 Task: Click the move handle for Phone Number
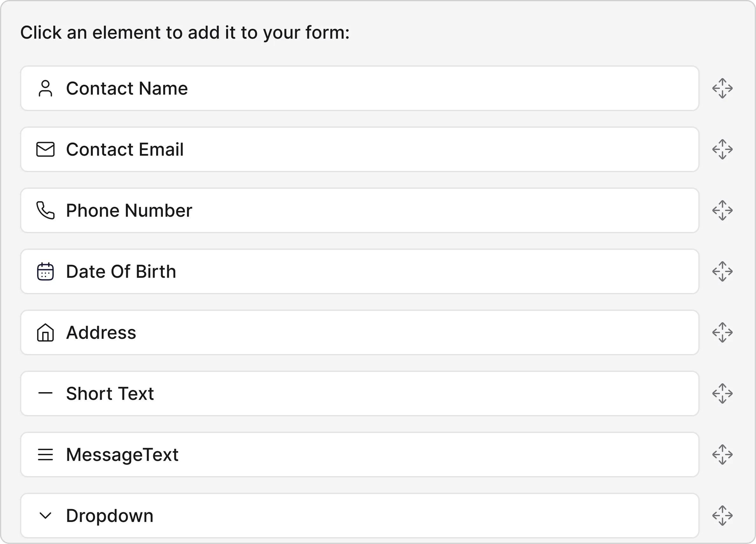(x=722, y=210)
